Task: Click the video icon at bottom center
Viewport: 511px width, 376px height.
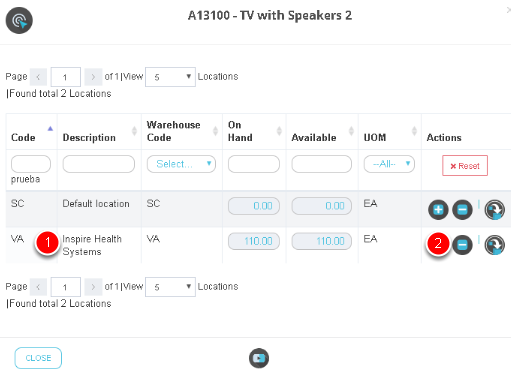Action: (259, 358)
